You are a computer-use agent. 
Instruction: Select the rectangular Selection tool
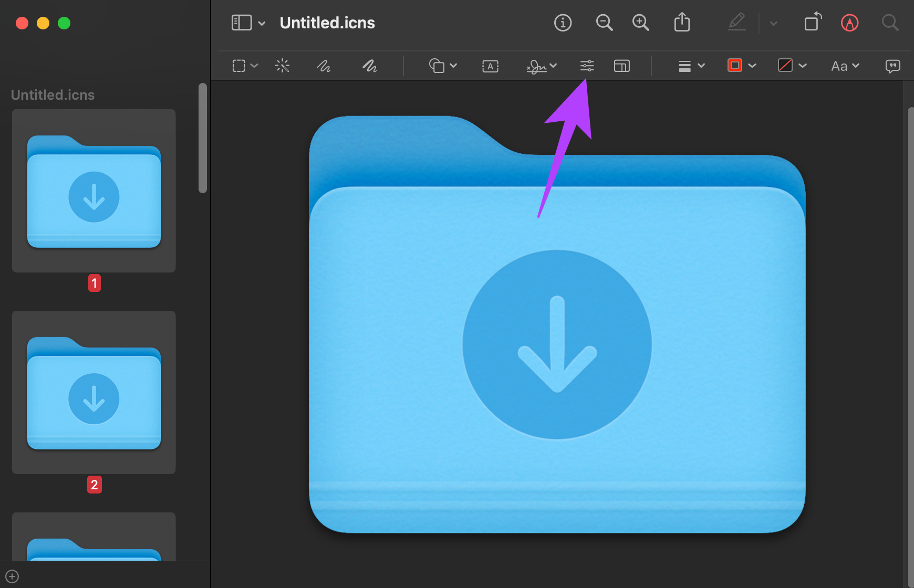(239, 66)
